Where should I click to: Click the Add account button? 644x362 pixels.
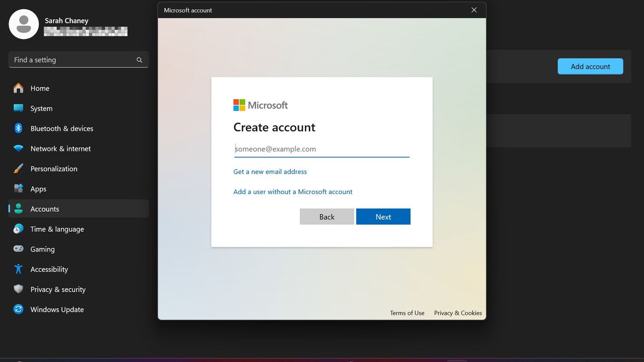point(590,66)
